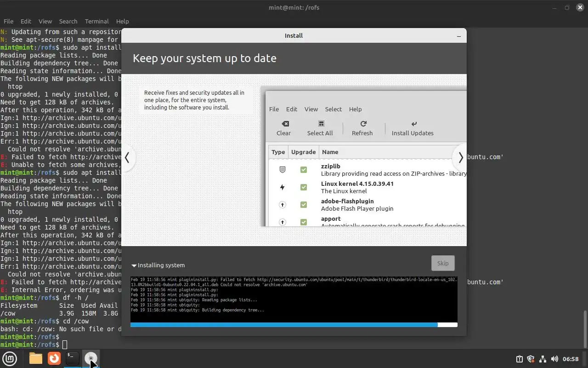The width and height of the screenshot is (588, 368).
Task: Click the up-arrow icon for adobe-flashplugin
Action: coord(283,205)
